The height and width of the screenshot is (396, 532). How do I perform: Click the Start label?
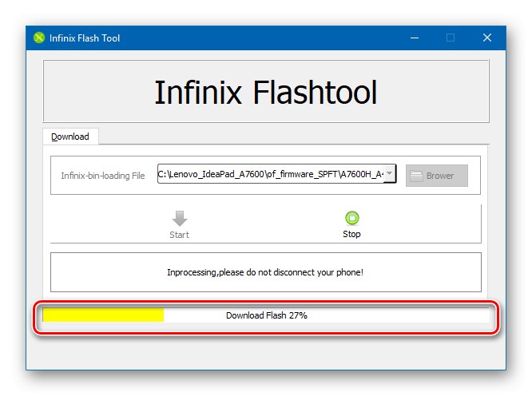point(180,235)
